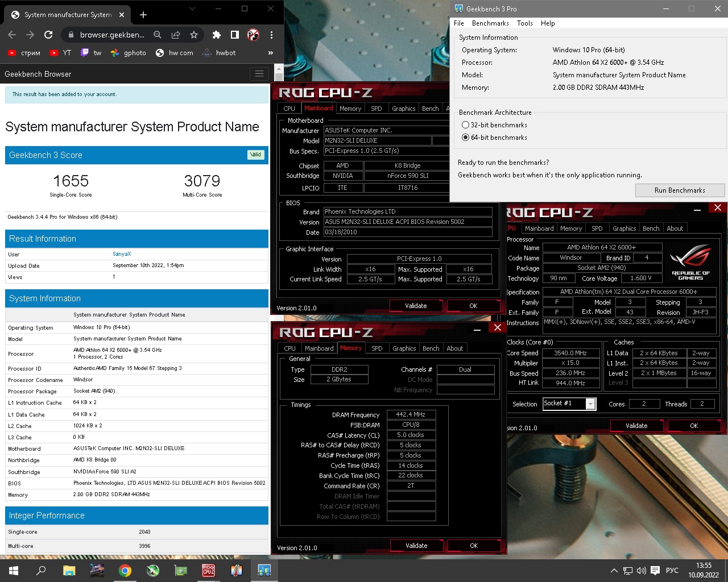Click the single-core score 1655
Viewport: 728px width, 582px height.
71,181
